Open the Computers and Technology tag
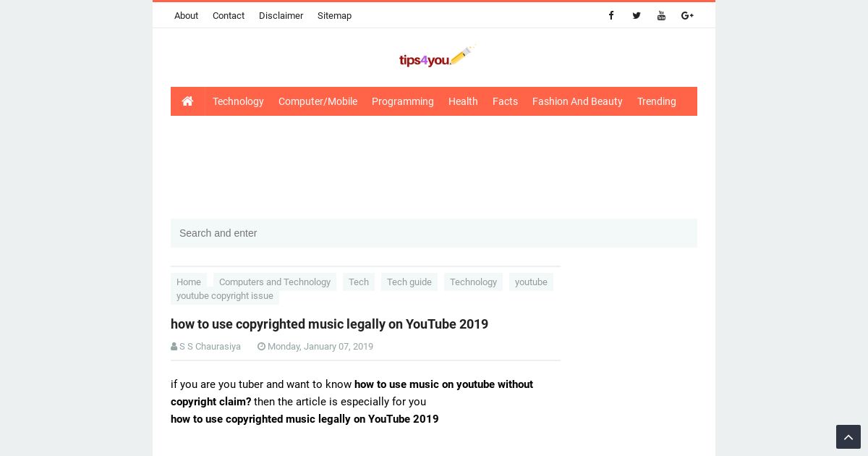 (x=275, y=282)
